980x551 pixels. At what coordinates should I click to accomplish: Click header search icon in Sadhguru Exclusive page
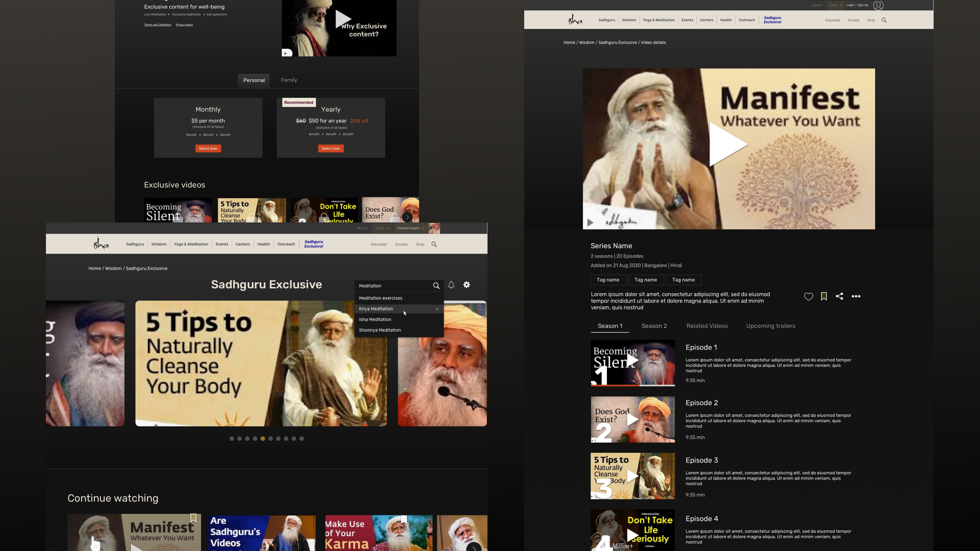(434, 244)
